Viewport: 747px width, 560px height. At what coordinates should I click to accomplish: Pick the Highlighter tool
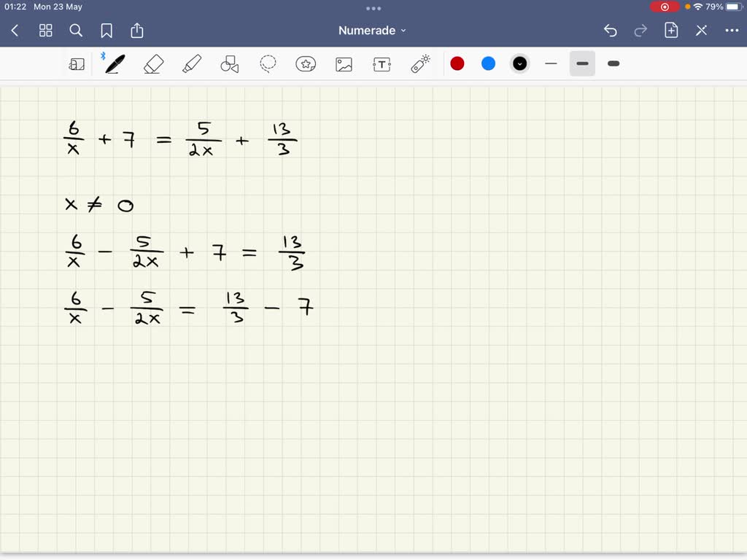191,63
